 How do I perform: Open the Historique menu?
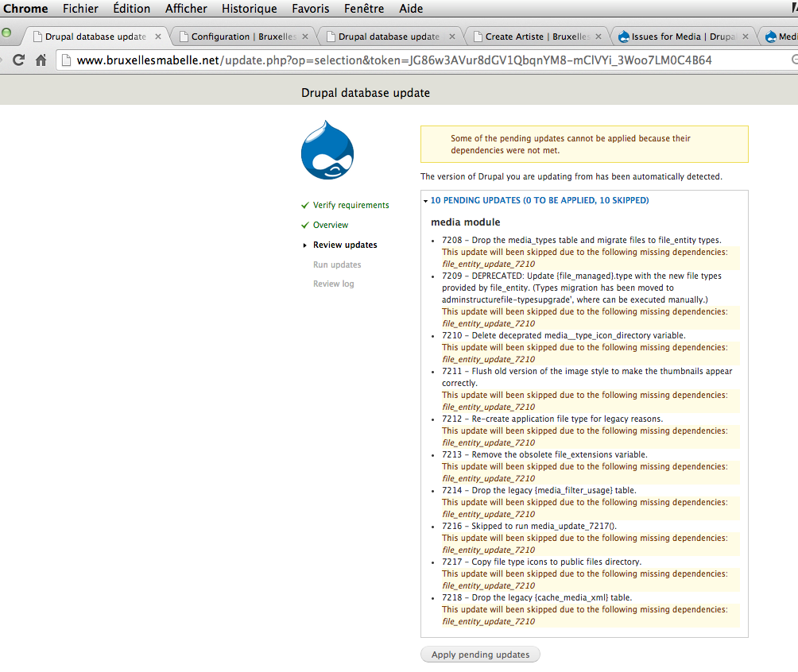point(249,9)
